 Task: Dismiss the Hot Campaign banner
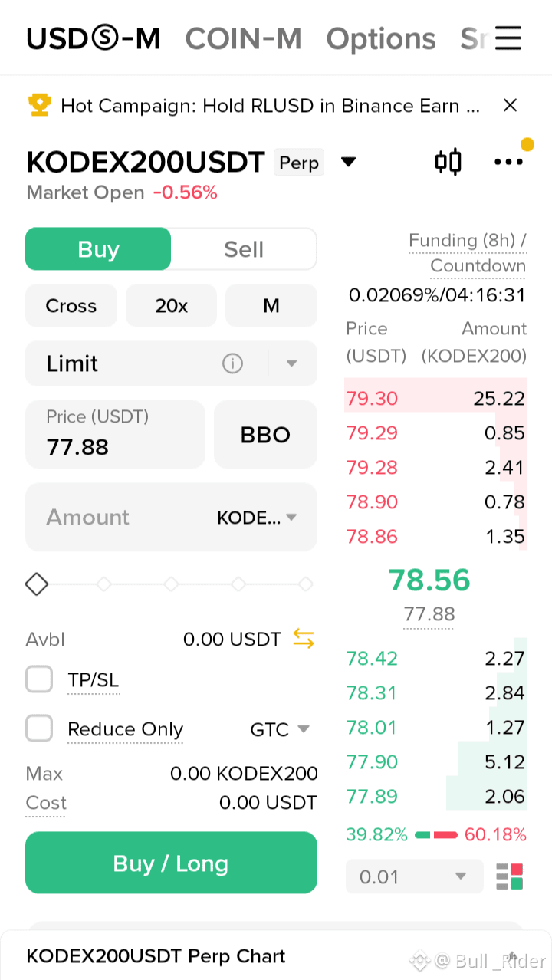(x=510, y=105)
